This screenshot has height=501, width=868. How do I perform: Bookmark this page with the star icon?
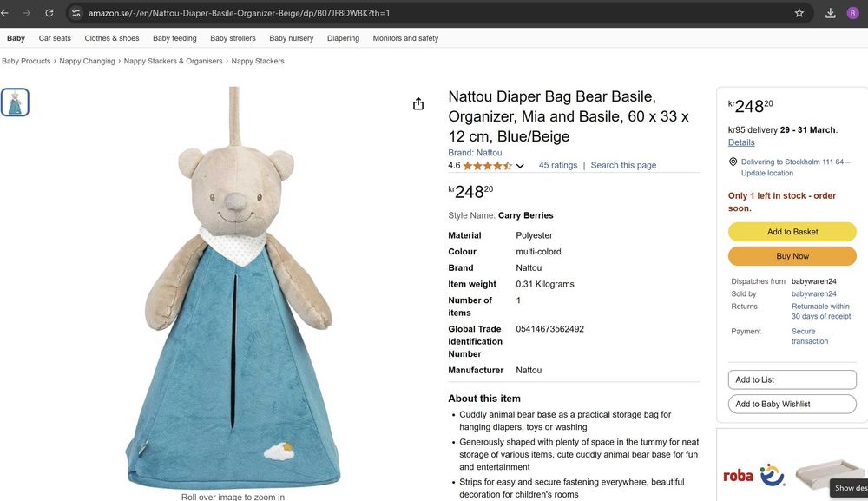799,13
